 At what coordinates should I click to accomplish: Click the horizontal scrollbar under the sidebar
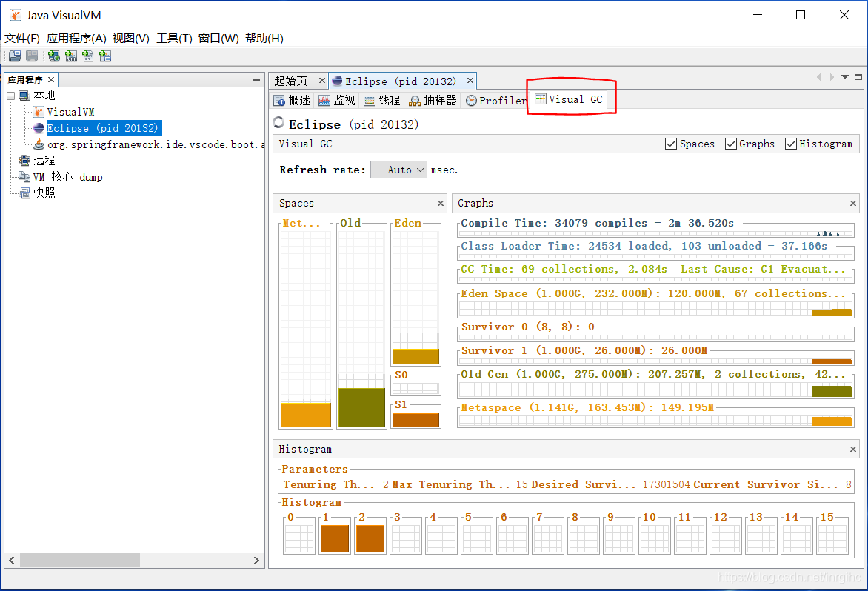tap(81, 561)
